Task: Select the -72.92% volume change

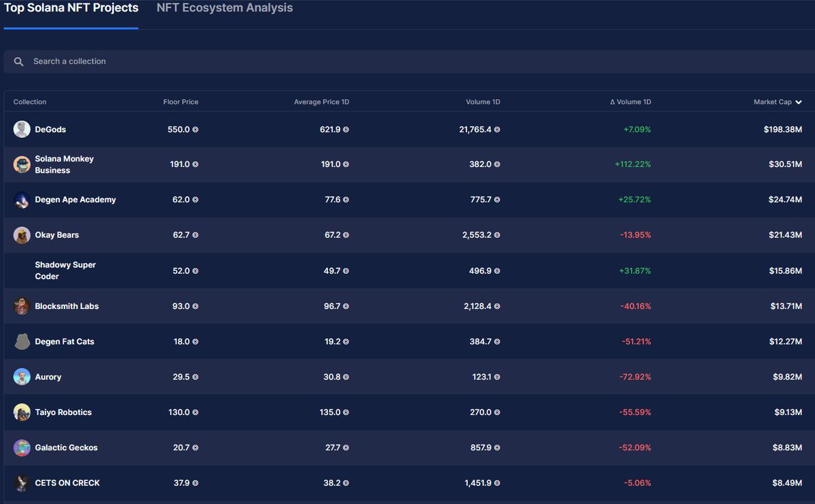Action: coord(636,376)
